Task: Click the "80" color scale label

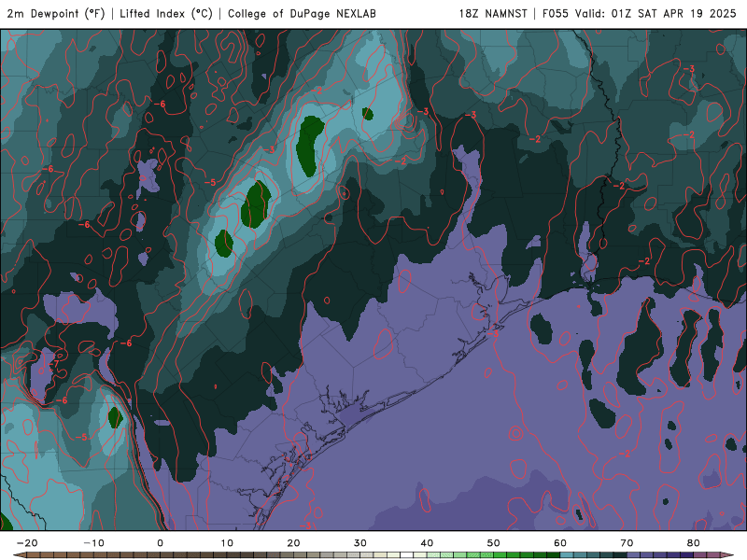Action: pos(694,543)
